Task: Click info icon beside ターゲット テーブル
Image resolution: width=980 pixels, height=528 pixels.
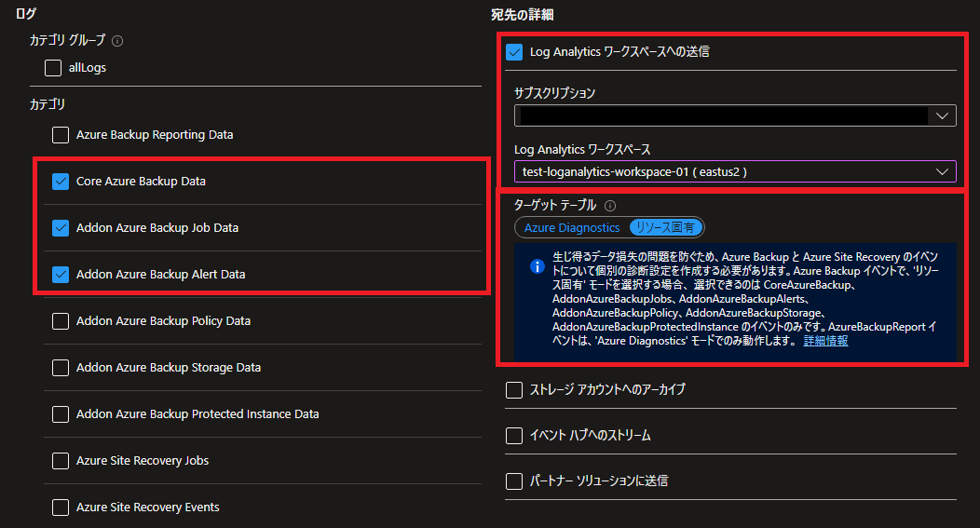Action: pos(610,206)
